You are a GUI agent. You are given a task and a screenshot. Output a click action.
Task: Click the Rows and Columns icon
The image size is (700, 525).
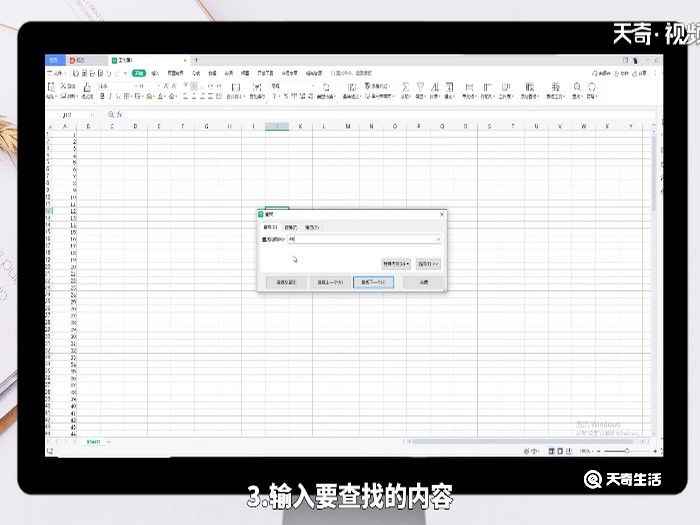(487, 87)
